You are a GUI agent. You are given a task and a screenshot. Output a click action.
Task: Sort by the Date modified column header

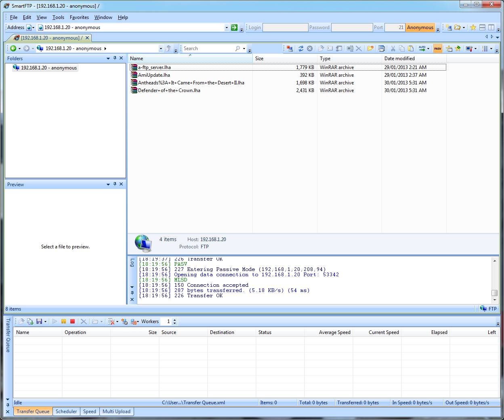click(414, 59)
